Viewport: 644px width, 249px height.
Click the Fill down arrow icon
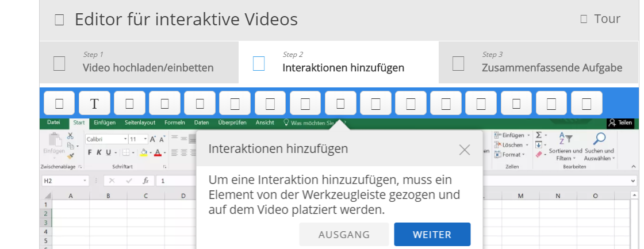(x=539, y=145)
